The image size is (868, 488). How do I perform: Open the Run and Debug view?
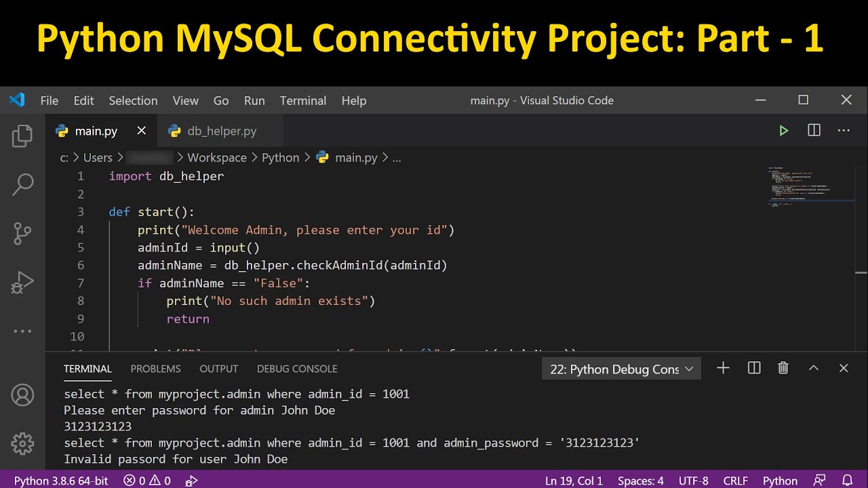[x=22, y=283]
